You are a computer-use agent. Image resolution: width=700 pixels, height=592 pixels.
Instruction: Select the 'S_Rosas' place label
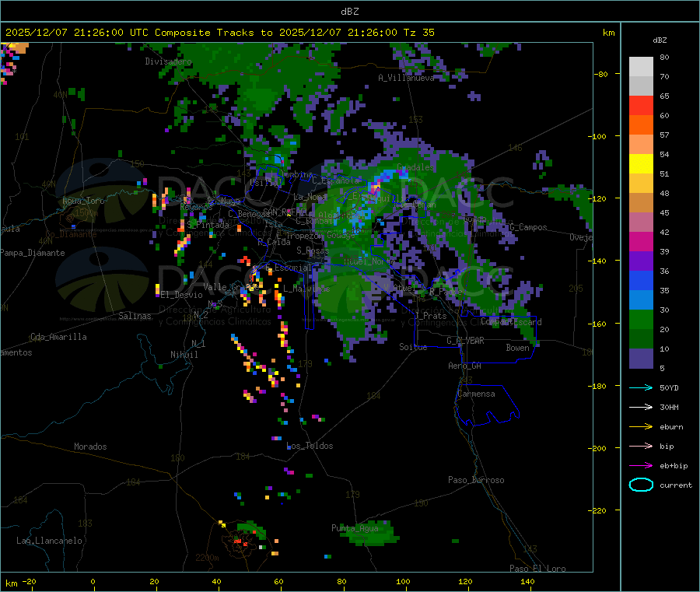(313, 250)
